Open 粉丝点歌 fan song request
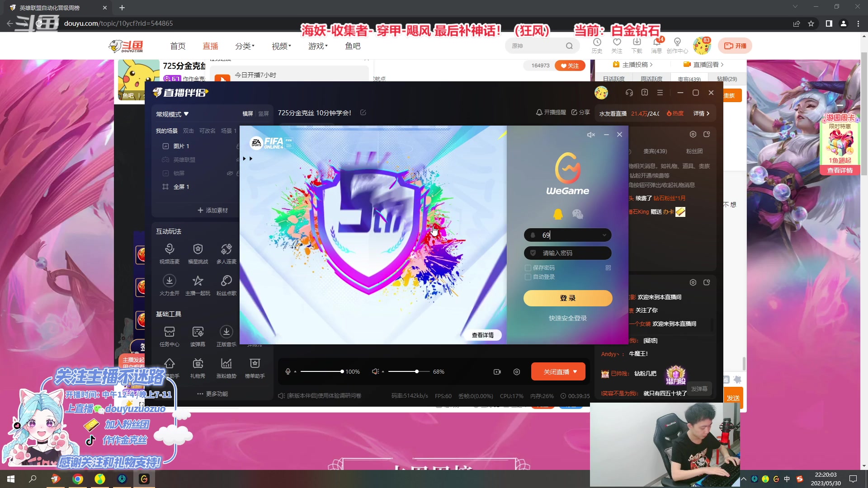The height and width of the screenshot is (488, 868). pyautogui.click(x=226, y=285)
